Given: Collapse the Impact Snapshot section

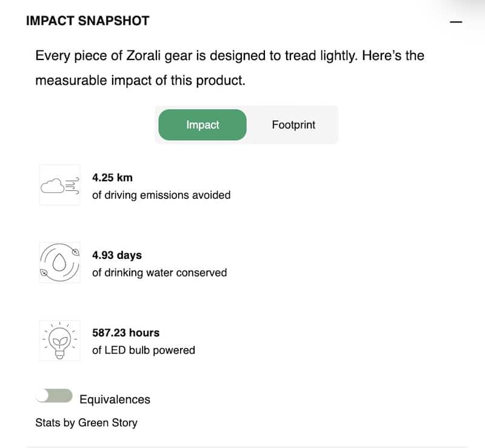Looking at the screenshot, I should 455,21.
